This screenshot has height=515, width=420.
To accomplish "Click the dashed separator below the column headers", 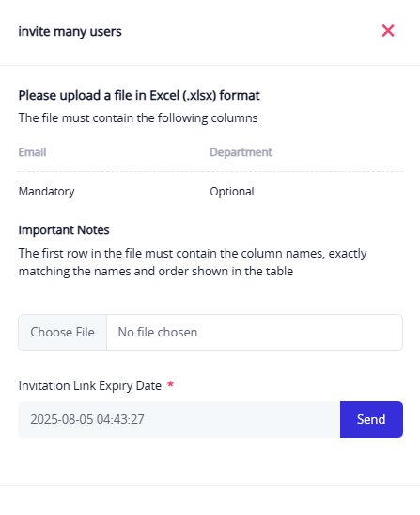I will (x=210, y=171).
